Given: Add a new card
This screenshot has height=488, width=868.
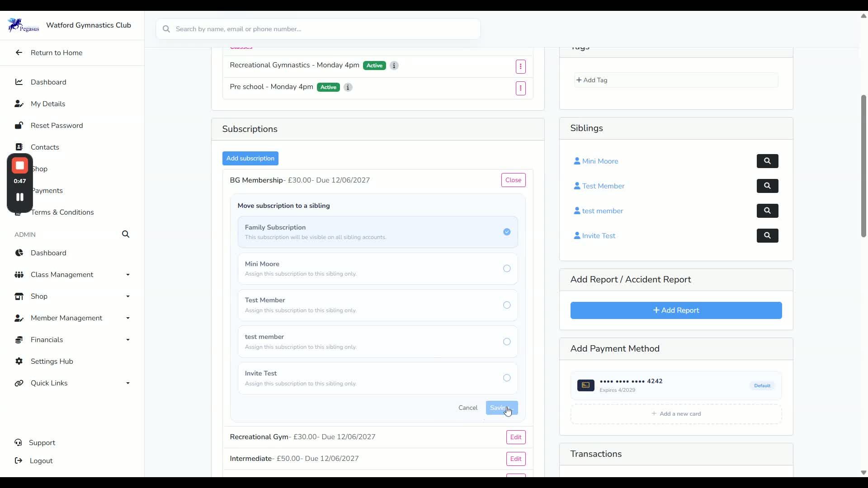Looking at the screenshot, I should [676, 413].
